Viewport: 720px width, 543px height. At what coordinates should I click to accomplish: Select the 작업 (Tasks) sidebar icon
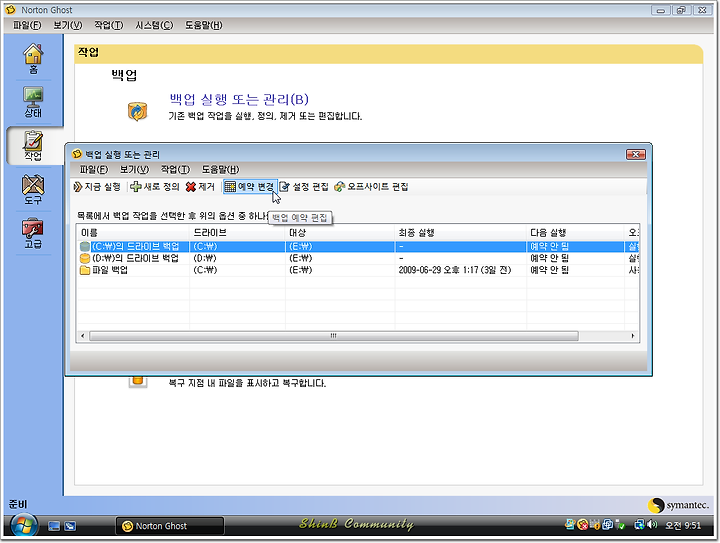(x=33, y=145)
